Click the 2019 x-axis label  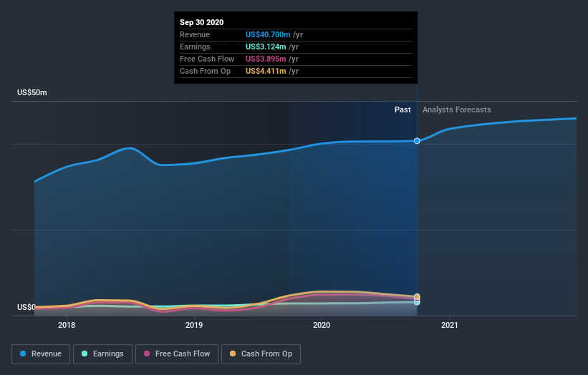pyautogui.click(x=194, y=325)
